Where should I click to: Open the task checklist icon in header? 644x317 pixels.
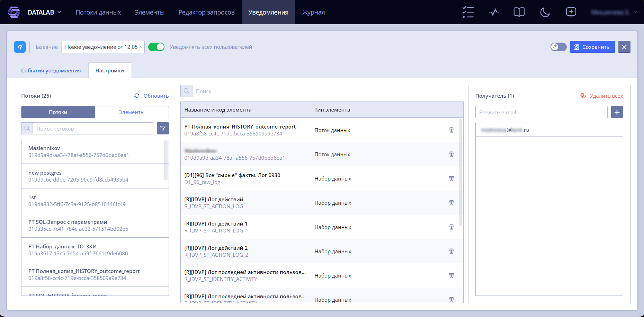(x=468, y=12)
